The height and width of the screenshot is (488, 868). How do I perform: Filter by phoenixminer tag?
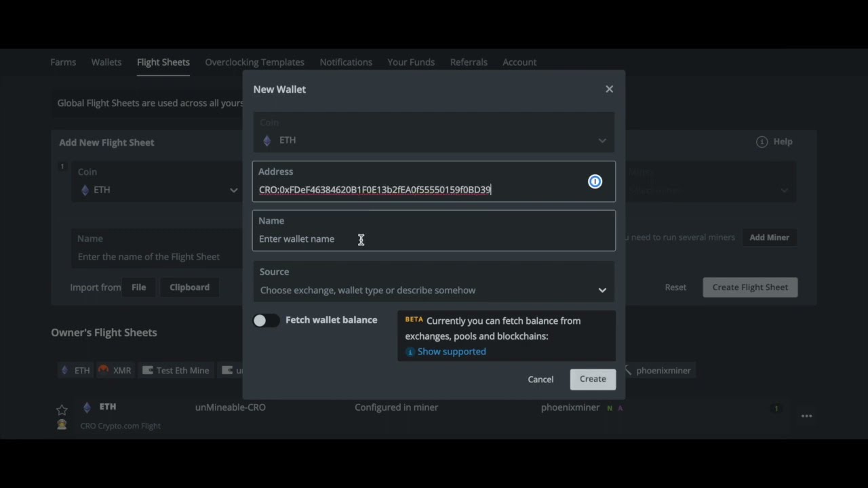click(657, 370)
